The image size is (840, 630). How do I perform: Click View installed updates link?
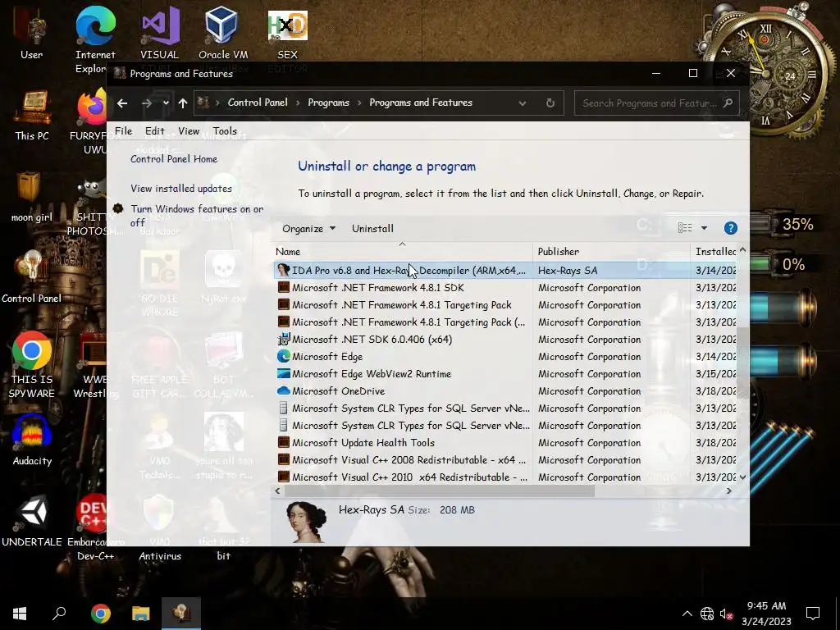tap(181, 189)
